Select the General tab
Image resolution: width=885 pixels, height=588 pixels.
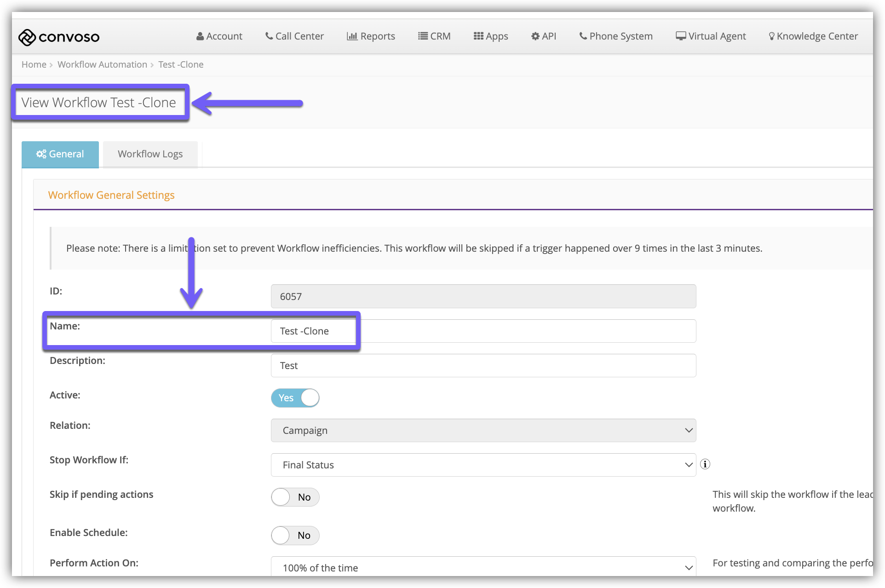[x=60, y=154]
